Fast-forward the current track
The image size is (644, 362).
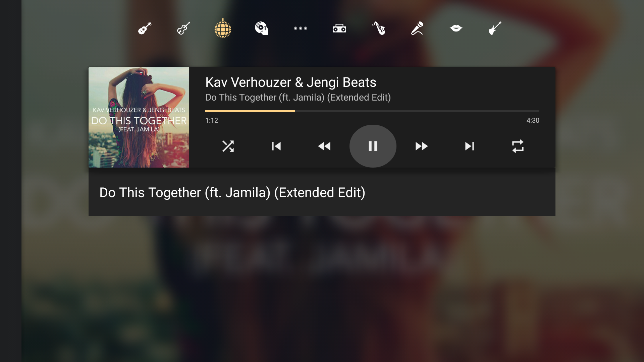[x=421, y=146]
